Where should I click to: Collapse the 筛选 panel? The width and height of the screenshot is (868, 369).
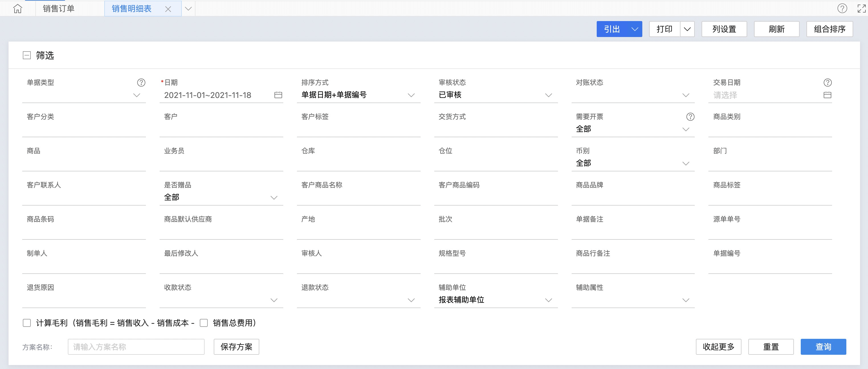point(27,55)
